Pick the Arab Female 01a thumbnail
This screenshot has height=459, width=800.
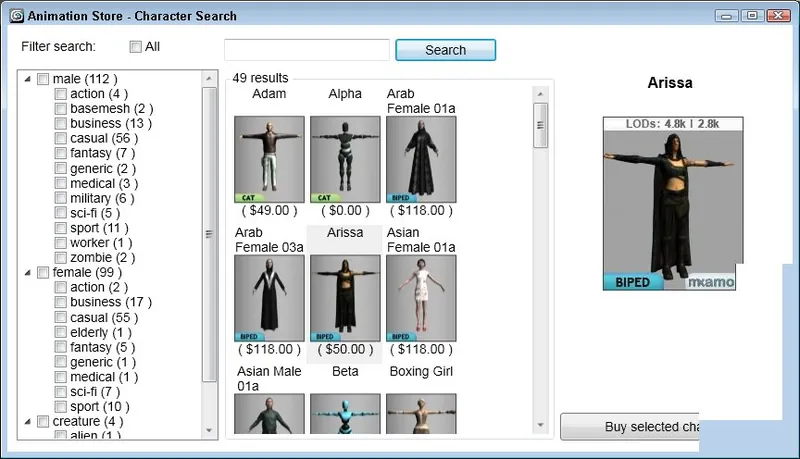(421, 159)
